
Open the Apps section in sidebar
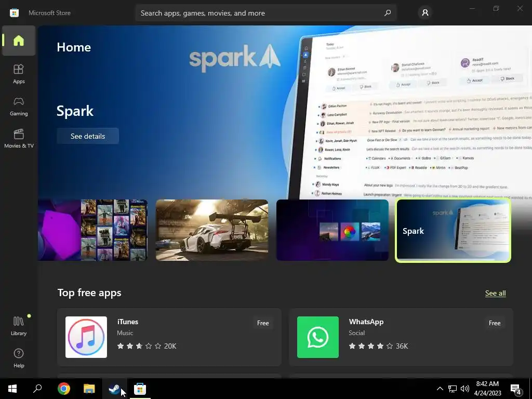[19, 74]
